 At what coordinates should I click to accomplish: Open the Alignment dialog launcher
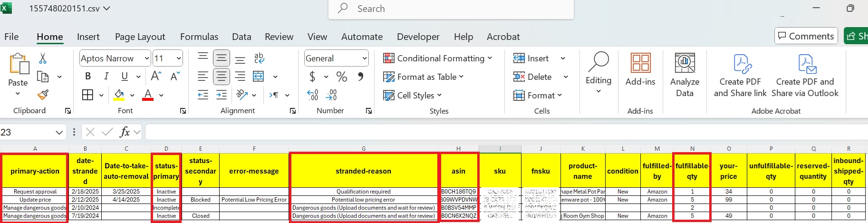pos(293,111)
